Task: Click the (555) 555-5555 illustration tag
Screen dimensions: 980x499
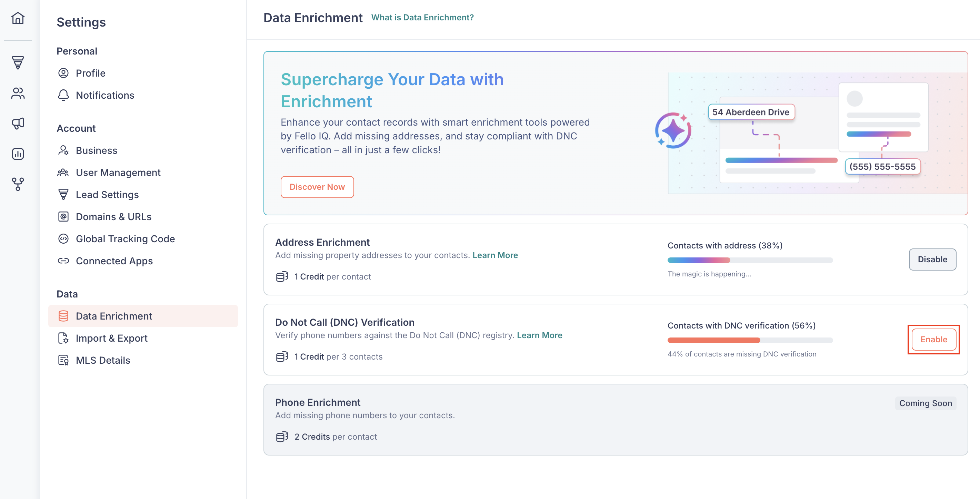Action: pyautogui.click(x=883, y=166)
